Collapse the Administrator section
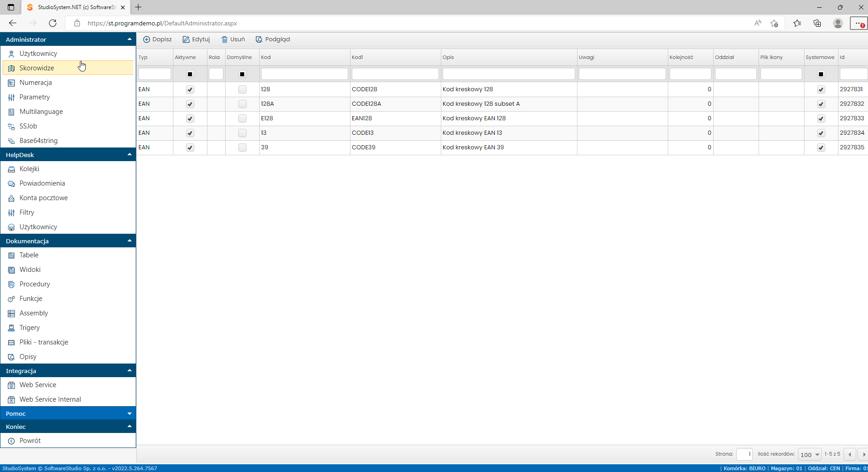 pyautogui.click(x=129, y=39)
